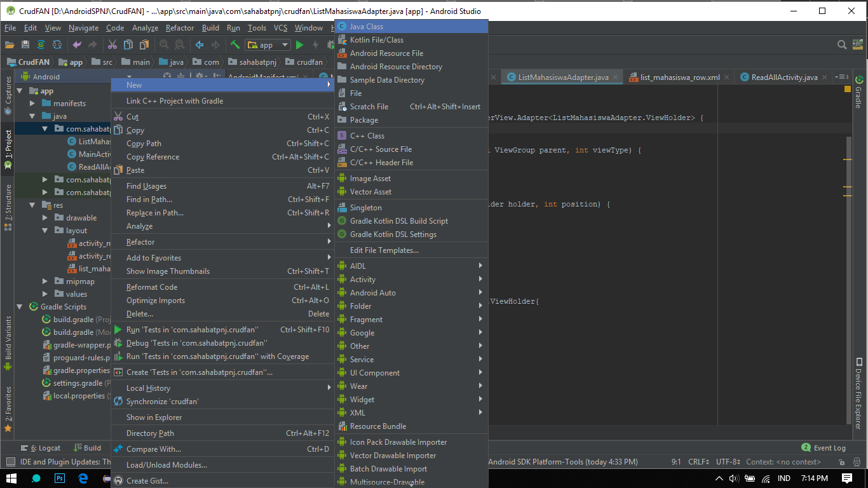This screenshot has width=868, height=488.
Task: Run the app with the green Play icon
Action: tap(299, 44)
